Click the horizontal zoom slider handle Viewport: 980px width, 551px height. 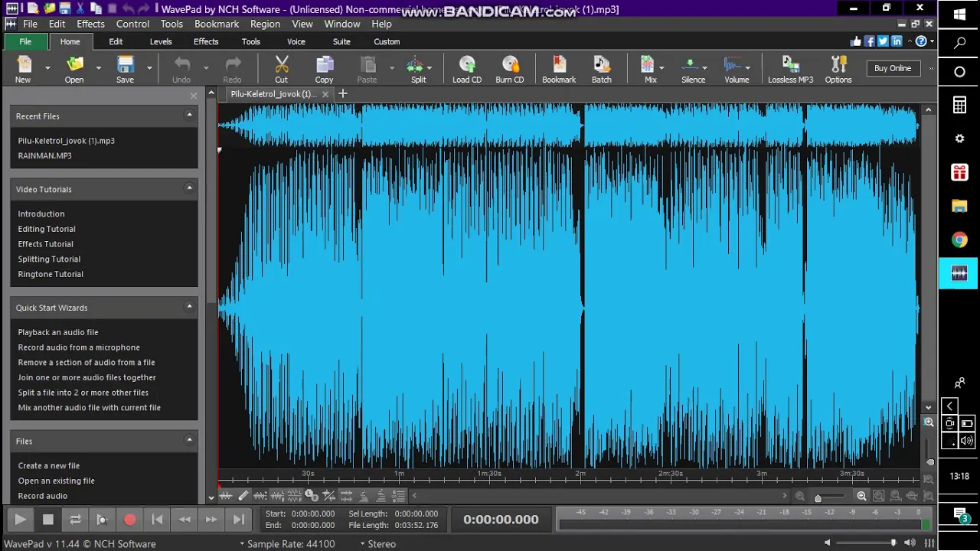tap(818, 498)
